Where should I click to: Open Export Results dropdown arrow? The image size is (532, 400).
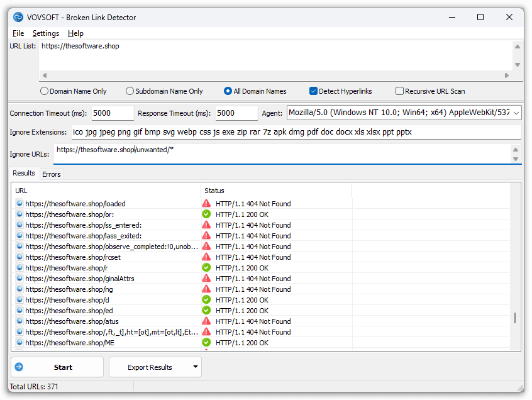(196, 367)
